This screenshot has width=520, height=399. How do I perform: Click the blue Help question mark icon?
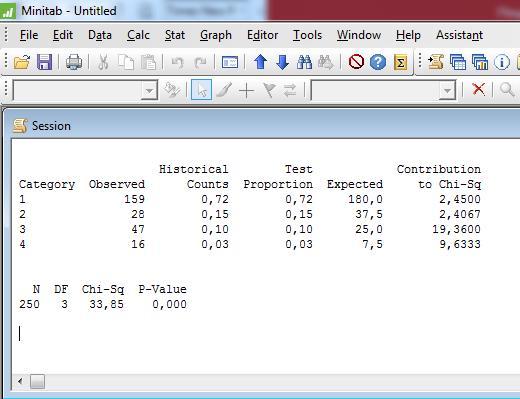pyautogui.click(x=378, y=62)
